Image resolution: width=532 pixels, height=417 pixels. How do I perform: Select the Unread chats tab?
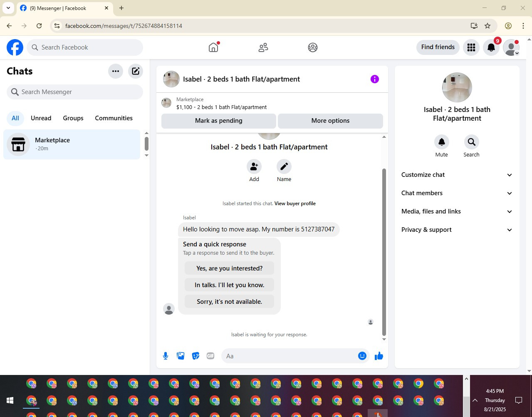coord(41,118)
